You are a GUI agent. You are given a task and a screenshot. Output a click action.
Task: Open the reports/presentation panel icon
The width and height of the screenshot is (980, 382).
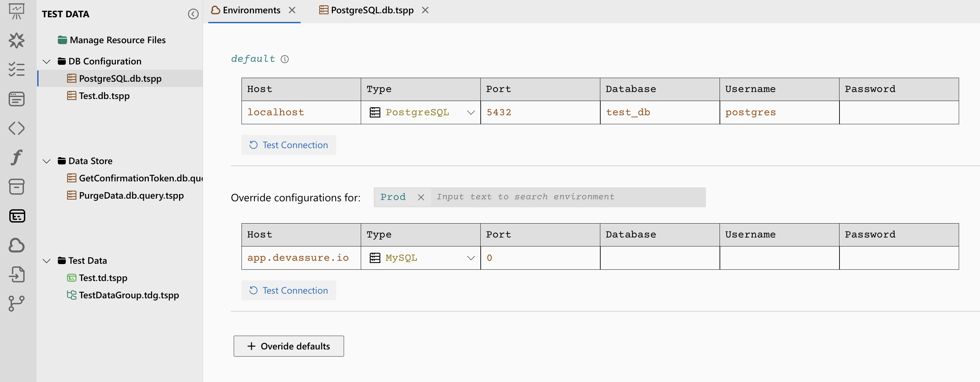click(x=17, y=11)
